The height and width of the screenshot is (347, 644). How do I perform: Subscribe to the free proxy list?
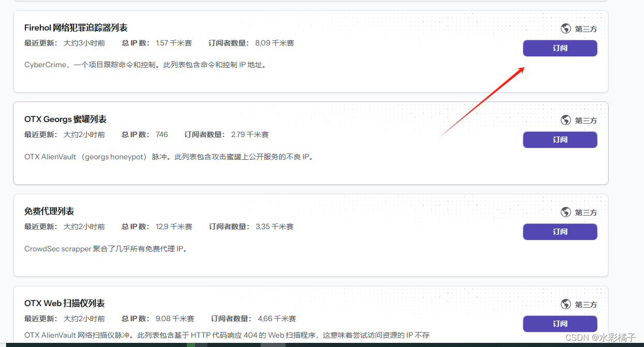pyautogui.click(x=560, y=232)
